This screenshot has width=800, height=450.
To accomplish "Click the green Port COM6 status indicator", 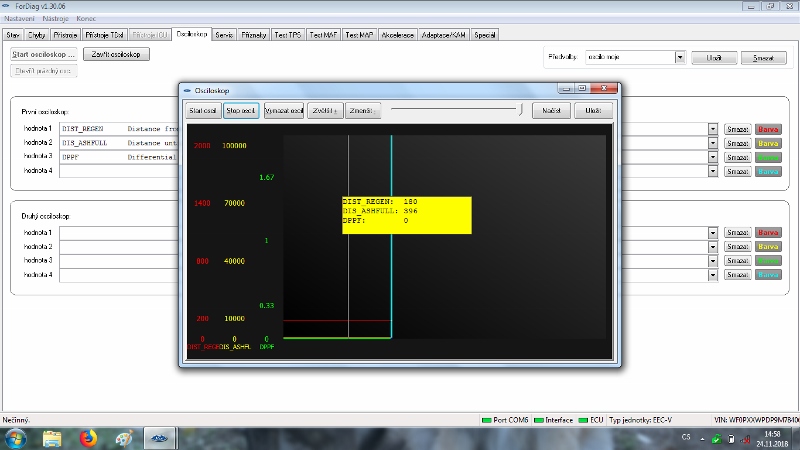I will pyautogui.click(x=487, y=420).
